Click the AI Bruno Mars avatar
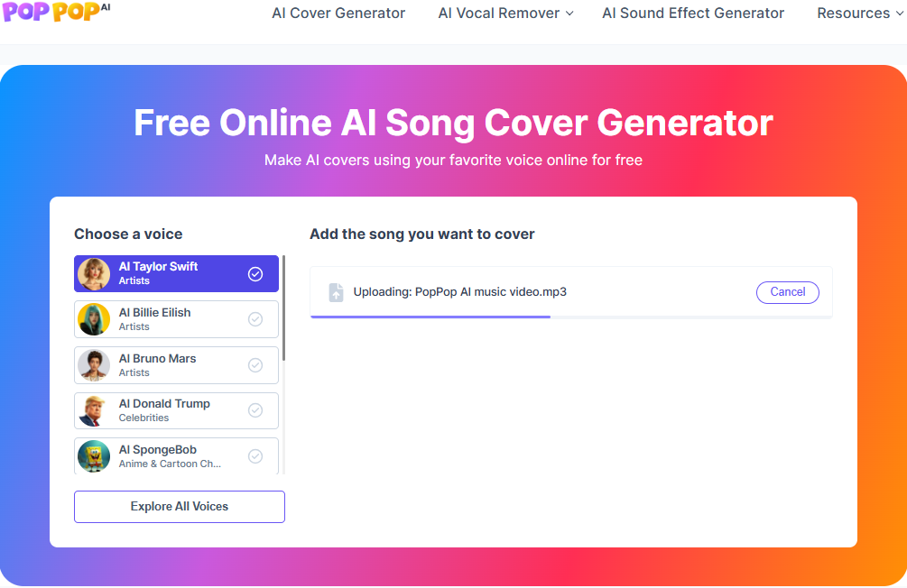Viewport: 907px width, 588px height. 94,365
